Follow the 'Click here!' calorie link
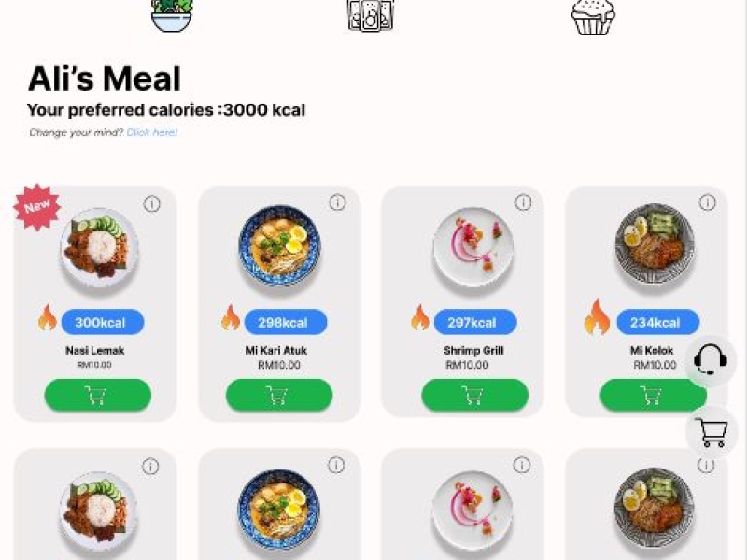 tap(152, 133)
